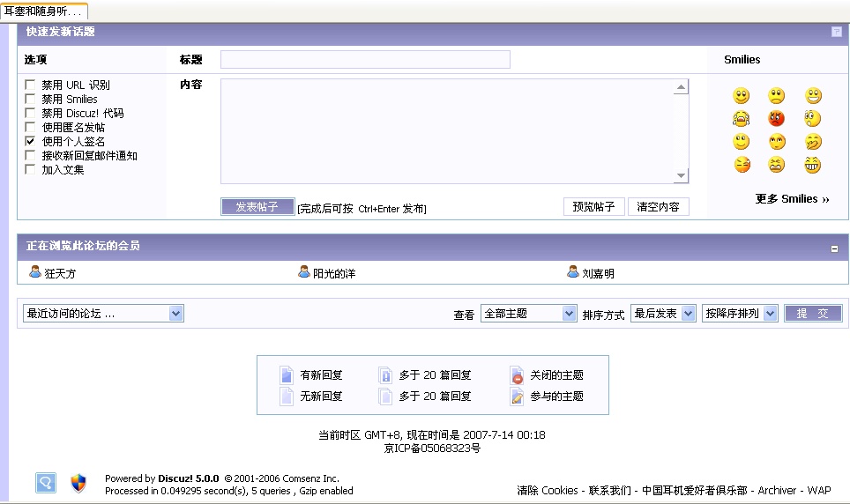Click the Comsenz Inc. link
Viewport: 850px width, 504px height.
[x=310, y=478]
